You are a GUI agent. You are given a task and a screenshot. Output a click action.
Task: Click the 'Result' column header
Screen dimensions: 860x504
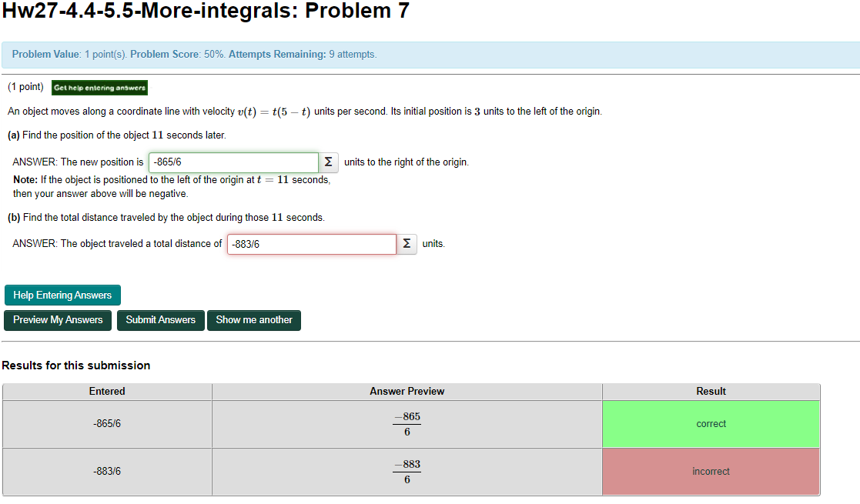click(x=710, y=391)
